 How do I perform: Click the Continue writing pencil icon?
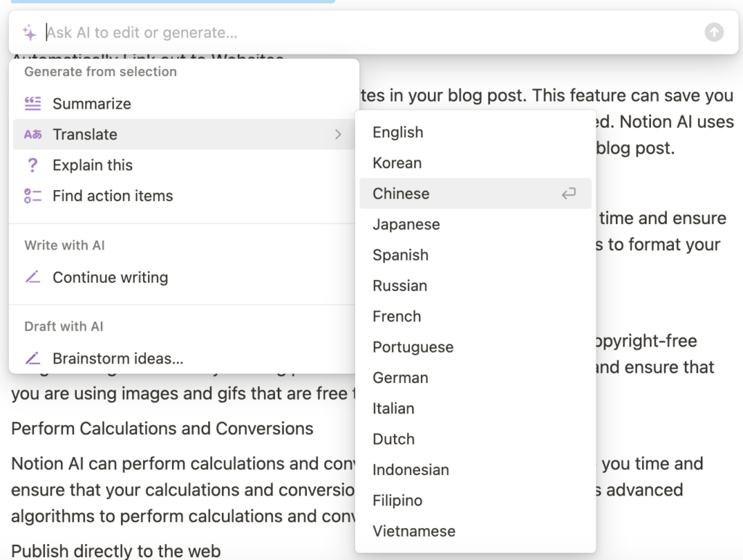pos(33,277)
